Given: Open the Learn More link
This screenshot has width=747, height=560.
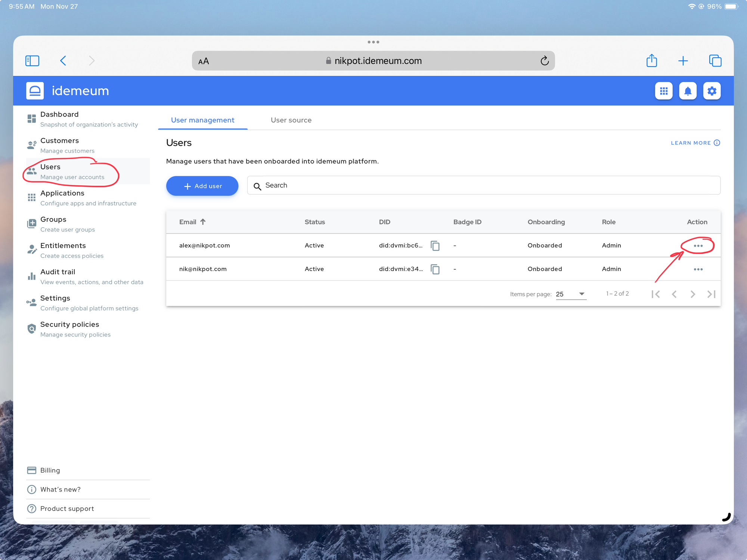Looking at the screenshot, I should point(695,143).
